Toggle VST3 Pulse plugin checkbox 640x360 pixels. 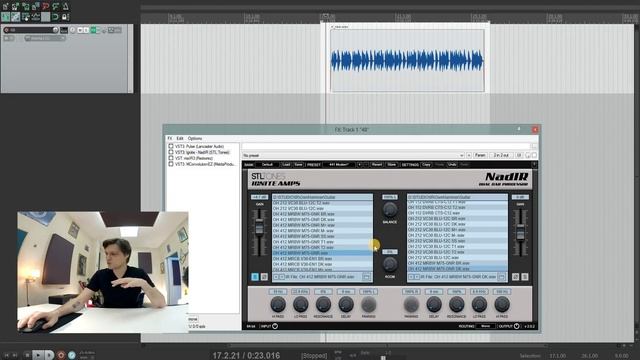[x=171, y=146]
